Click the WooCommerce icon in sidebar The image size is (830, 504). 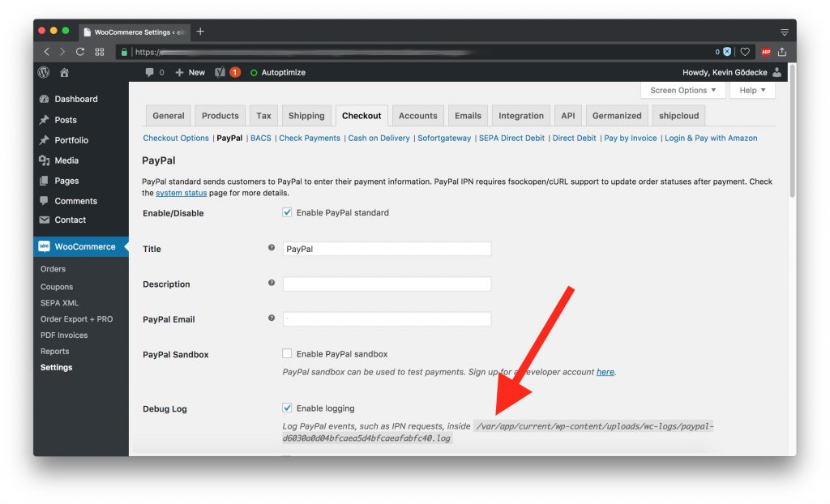44,246
